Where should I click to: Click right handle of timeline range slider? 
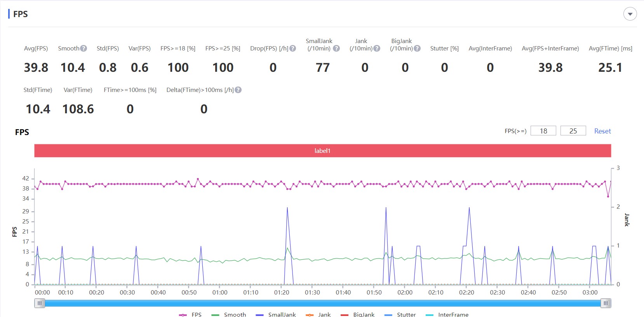(x=606, y=303)
